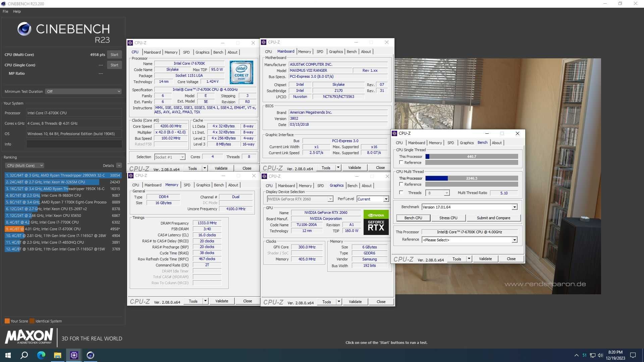Click the MAXON logo icon bottom left
644x362 pixels.
[x=29, y=337]
